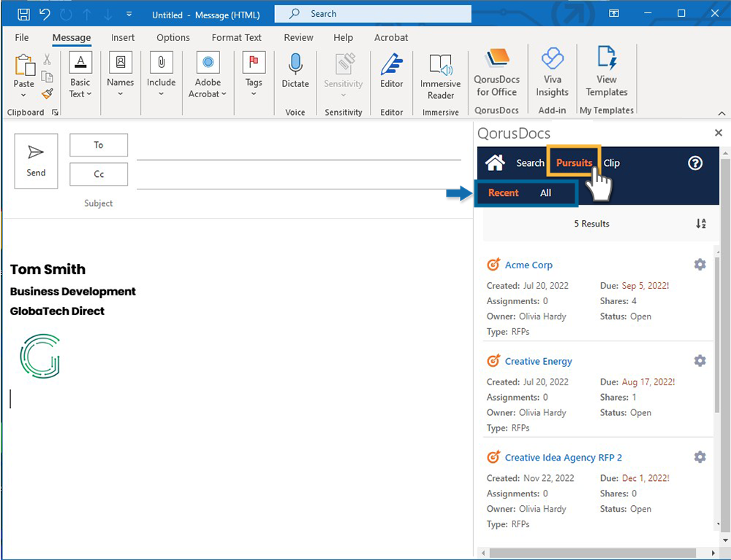This screenshot has height=560, width=731.
Task: Open settings gear for Creative Idea Agency
Action: [700, 456]
